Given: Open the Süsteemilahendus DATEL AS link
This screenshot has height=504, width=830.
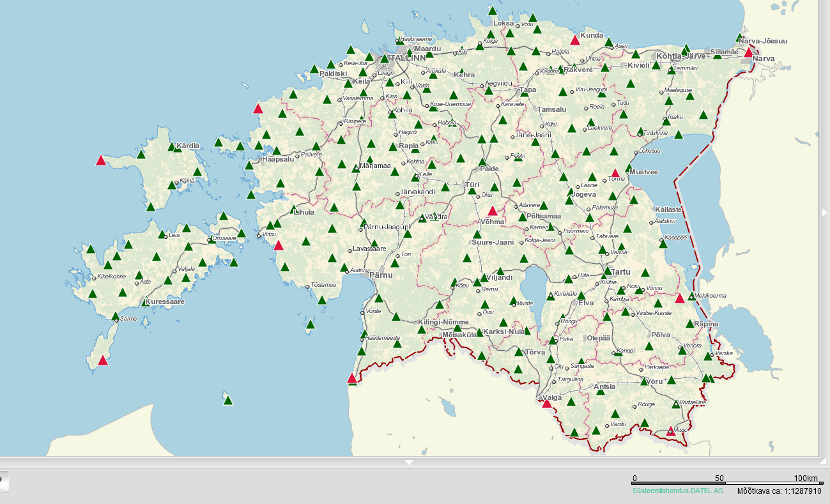Looking at the screenshot, I should [x=677, y=491].
